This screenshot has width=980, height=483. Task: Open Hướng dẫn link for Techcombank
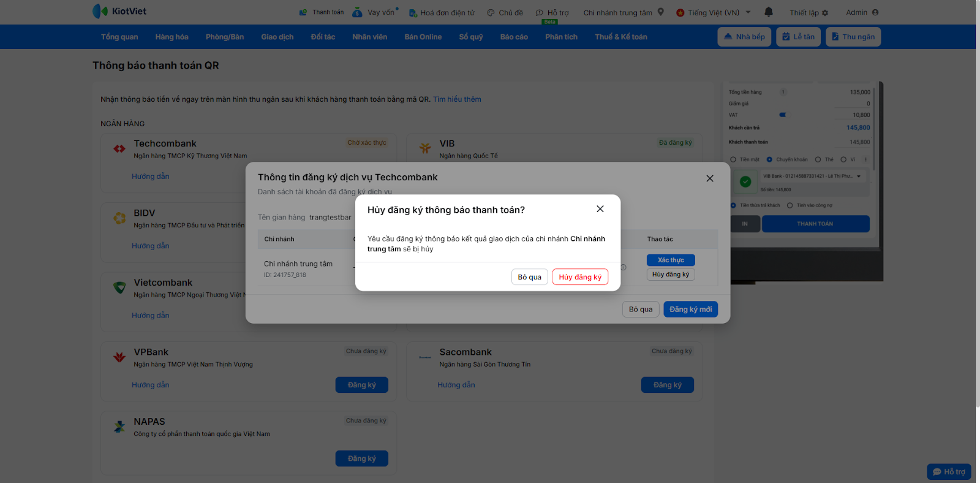[x=151, y=177]
